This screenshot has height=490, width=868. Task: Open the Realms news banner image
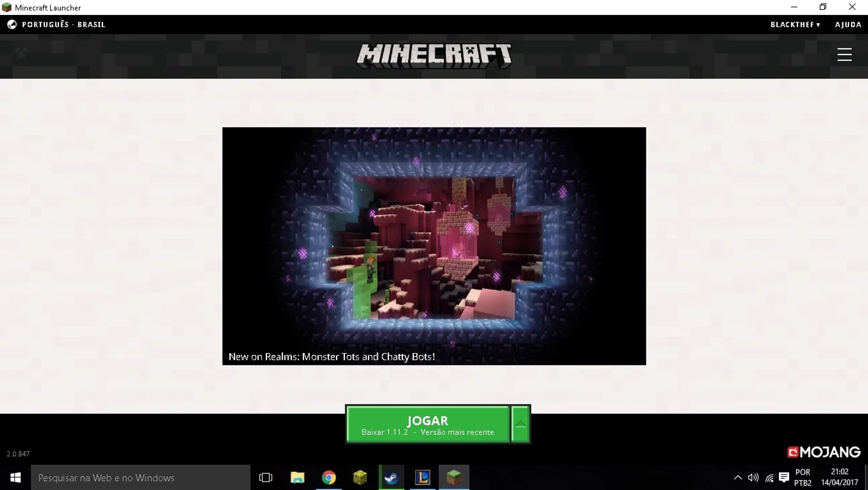click(x=434, y=246)
